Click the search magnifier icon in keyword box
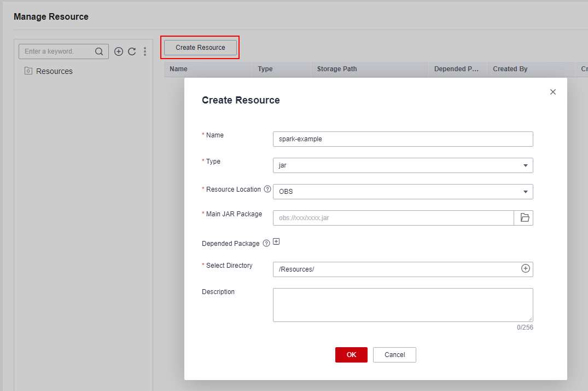Image resolution: width=588 pixels, height=391 pixels. [99, 51]
